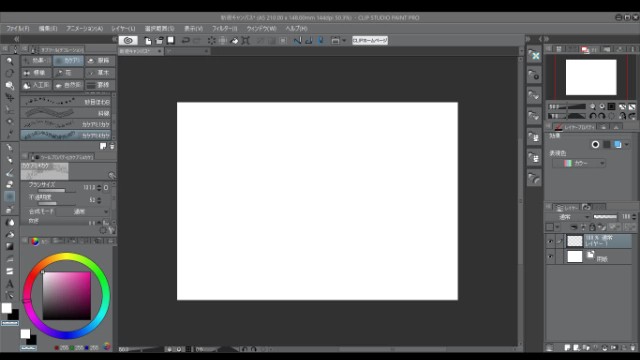Click the Transform icon in command bar

(x=246, y=40)
